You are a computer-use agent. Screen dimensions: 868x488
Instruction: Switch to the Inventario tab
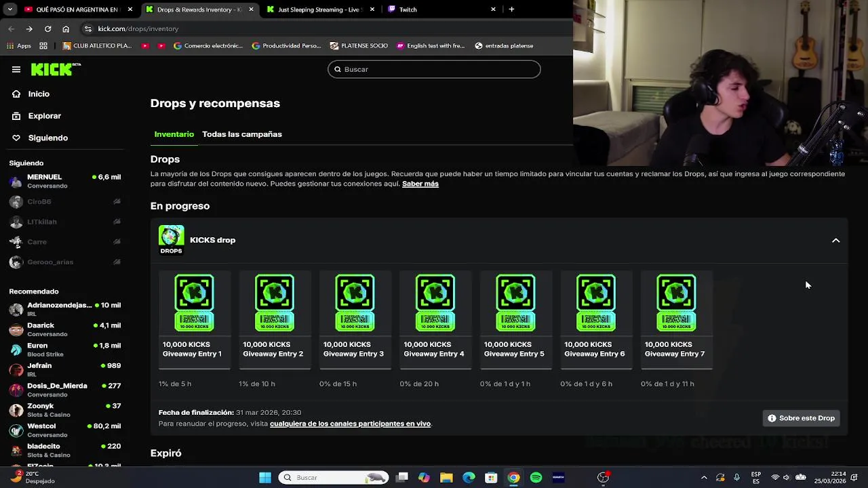pos(174,134)
